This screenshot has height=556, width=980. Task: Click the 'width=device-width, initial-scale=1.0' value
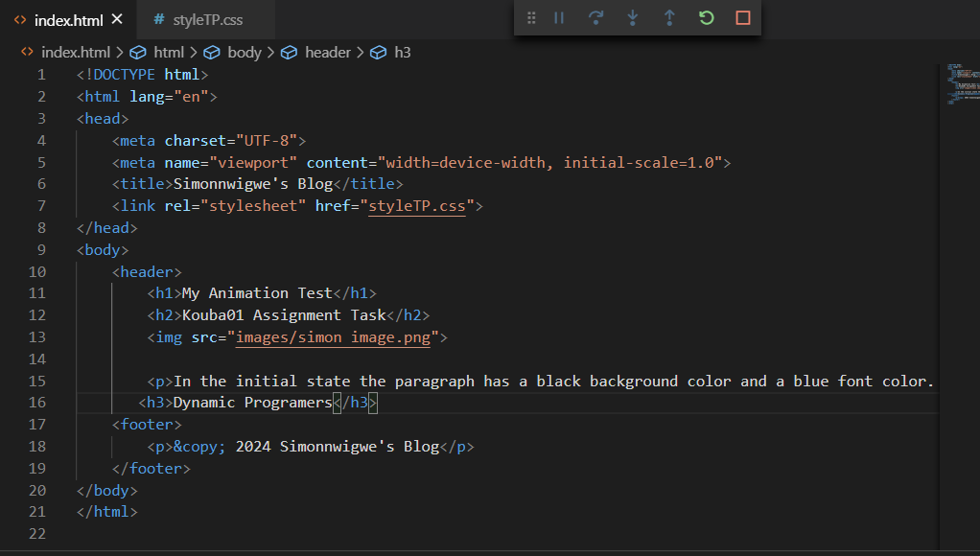point(549,162)
